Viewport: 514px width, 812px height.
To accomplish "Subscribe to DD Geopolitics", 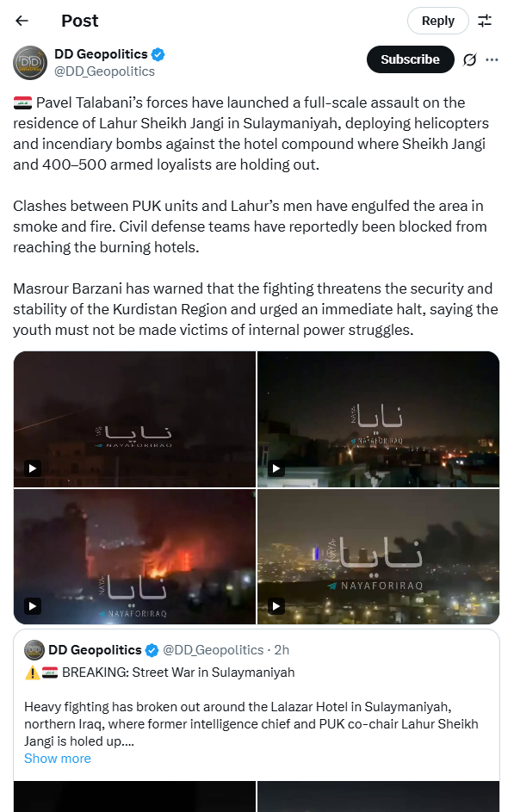I will [x=411, y=59].
